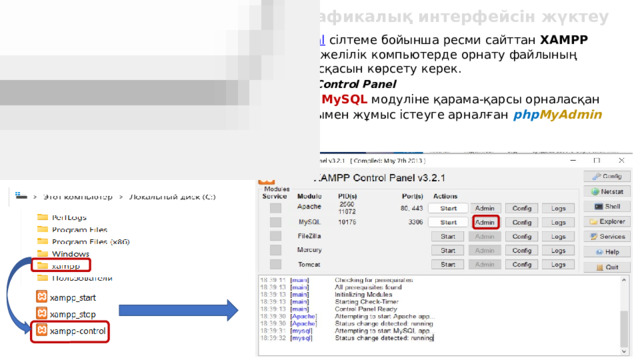Toggle the MySQL service checkbox
This screenshot has width=640, height=360.
pos(276,222)
